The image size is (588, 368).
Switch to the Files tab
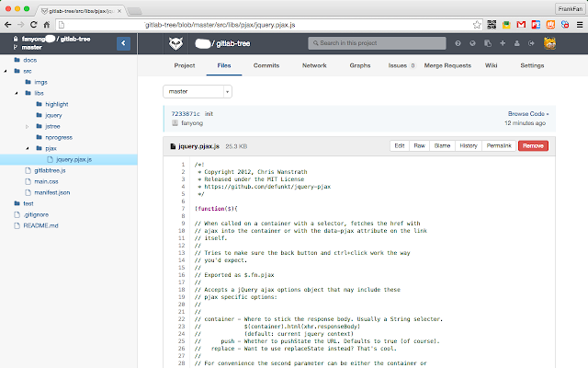[224, 65]
